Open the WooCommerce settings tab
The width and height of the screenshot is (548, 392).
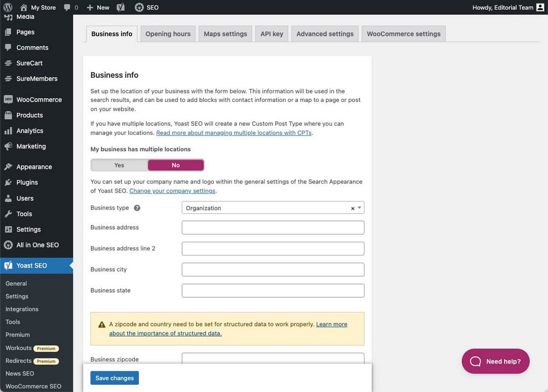click(x=403, y=34)
